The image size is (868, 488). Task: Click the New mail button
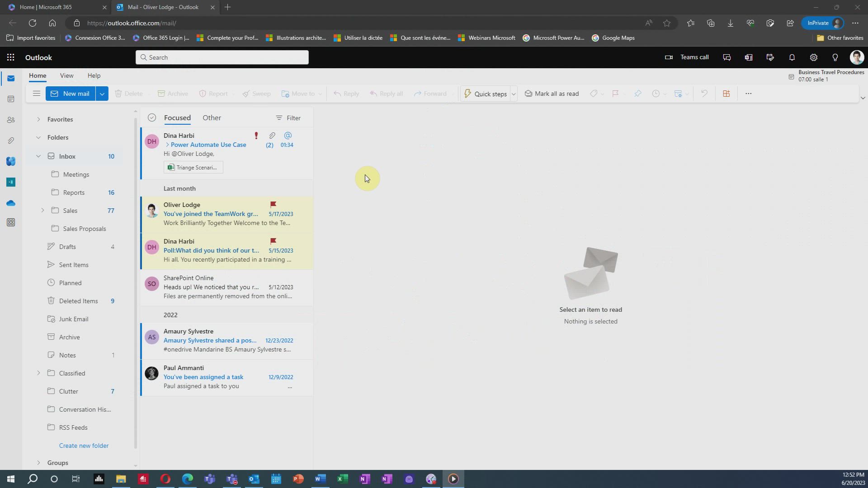[71, 94]
